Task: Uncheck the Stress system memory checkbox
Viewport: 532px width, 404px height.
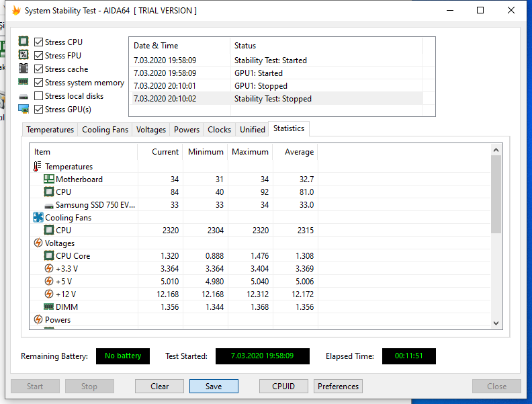Action: coord(39,83)
